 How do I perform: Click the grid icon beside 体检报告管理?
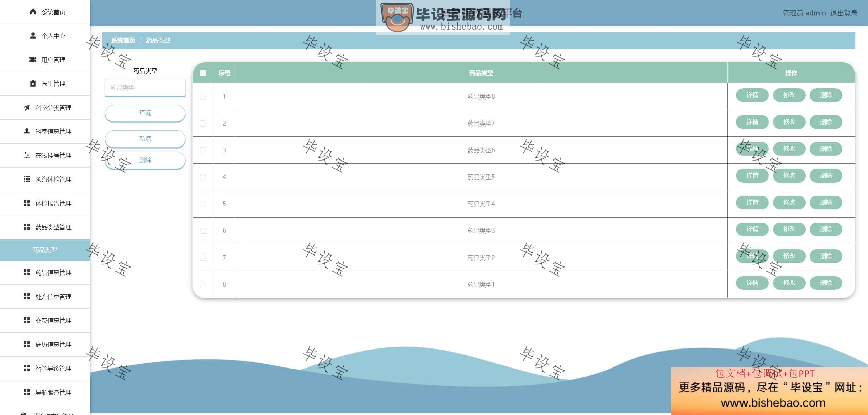27,203
